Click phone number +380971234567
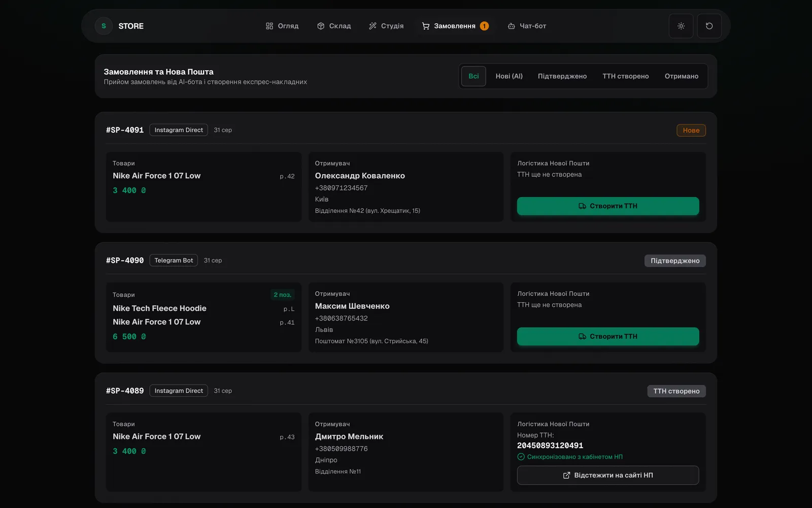This screenshot has width=812, height=508. point(341,188)
